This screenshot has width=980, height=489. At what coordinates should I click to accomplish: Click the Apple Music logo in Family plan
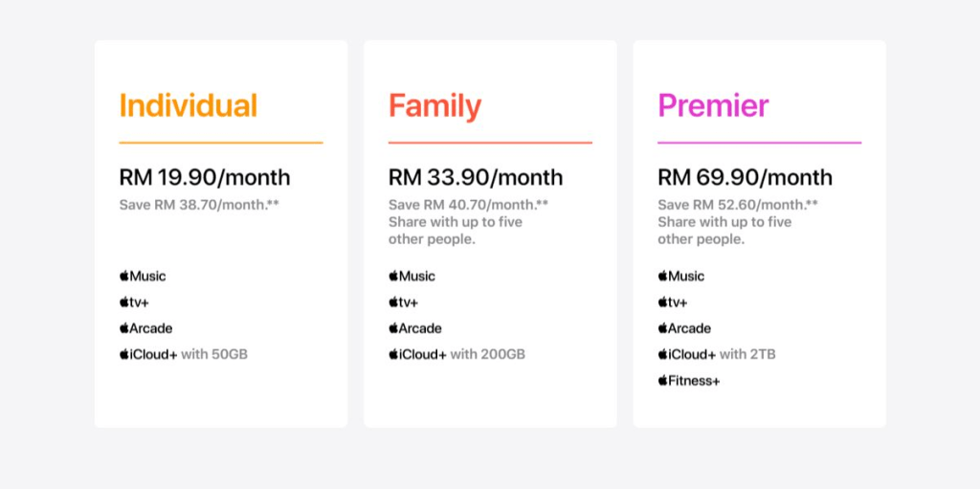click(x=412, y=276)
